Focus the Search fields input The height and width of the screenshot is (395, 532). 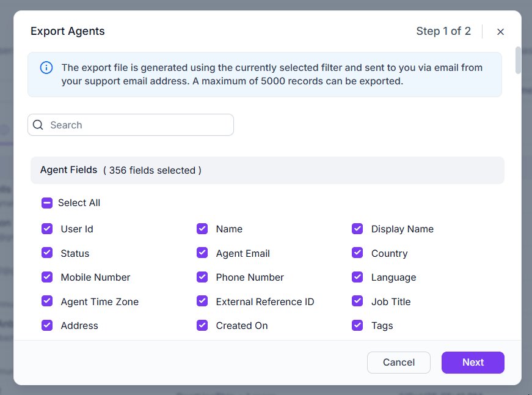coord(137,125)
